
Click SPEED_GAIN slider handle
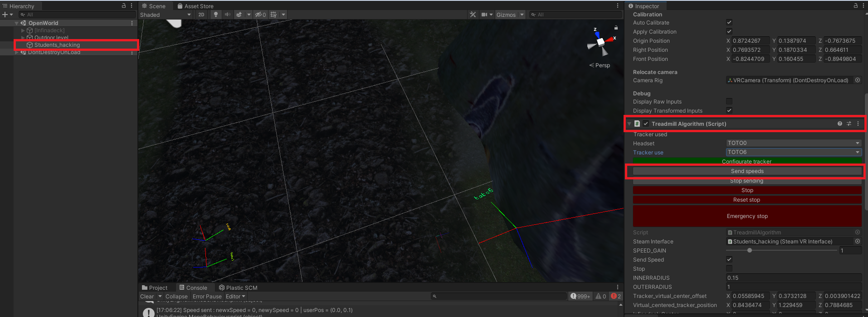tap(750, 250)
